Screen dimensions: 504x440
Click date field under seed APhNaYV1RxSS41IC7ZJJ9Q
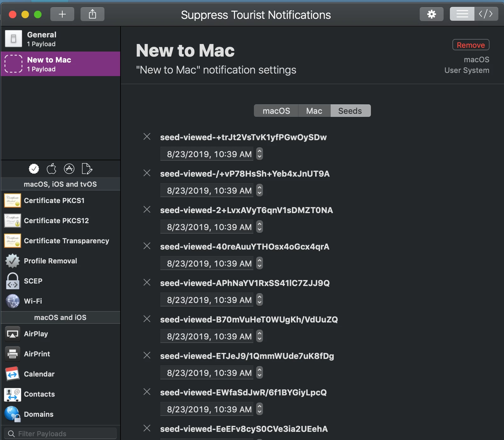pyautogui.click(x=207, y=300)
